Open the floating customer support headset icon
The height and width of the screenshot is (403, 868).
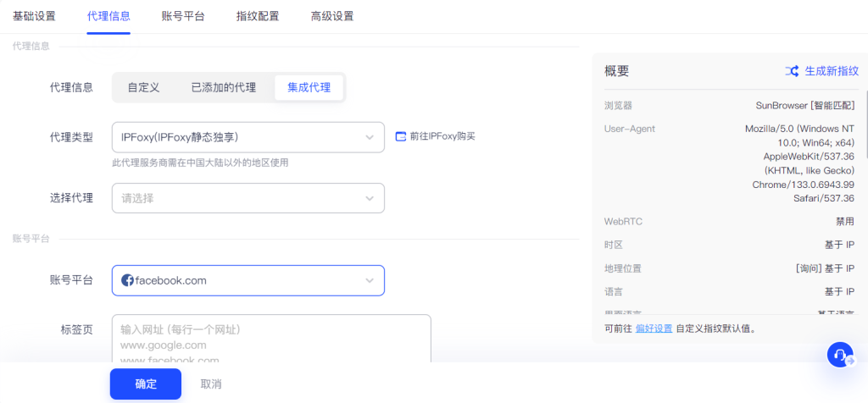839,356
